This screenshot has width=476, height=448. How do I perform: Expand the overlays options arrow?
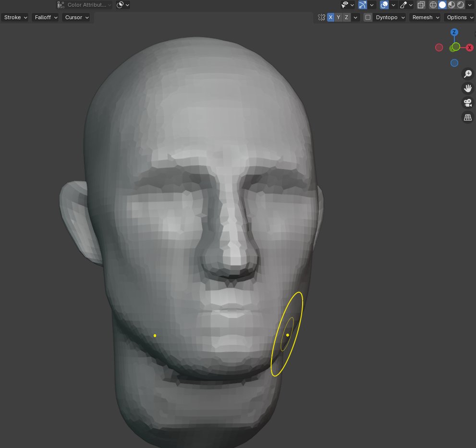click(393, 5)
